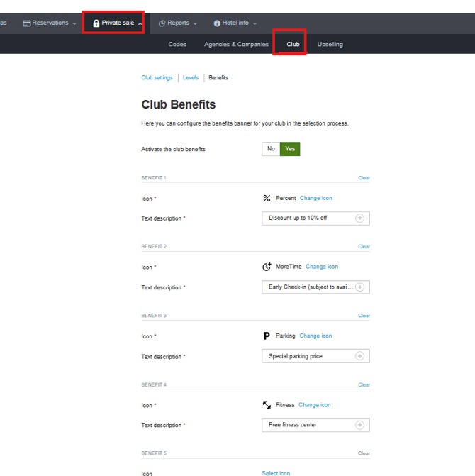Select the Benefits breadcrumb
The height and width of the screenshot is (476, 475).
(x=218, y=78)
